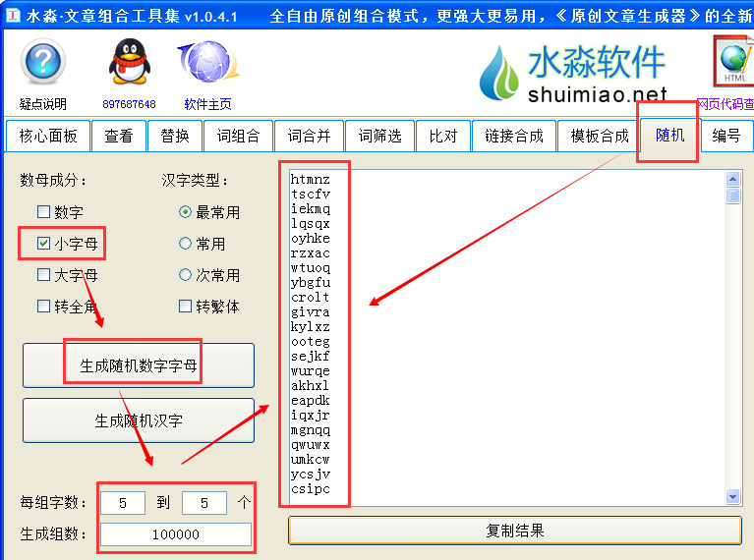Open the software homepage globe icon

(206, 64)
